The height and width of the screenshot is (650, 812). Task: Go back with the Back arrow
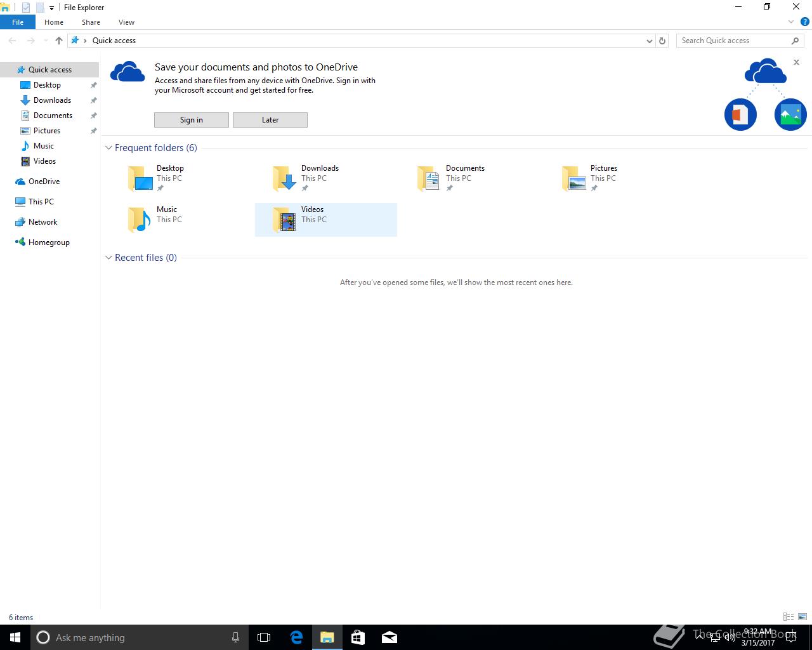point(12,41)
